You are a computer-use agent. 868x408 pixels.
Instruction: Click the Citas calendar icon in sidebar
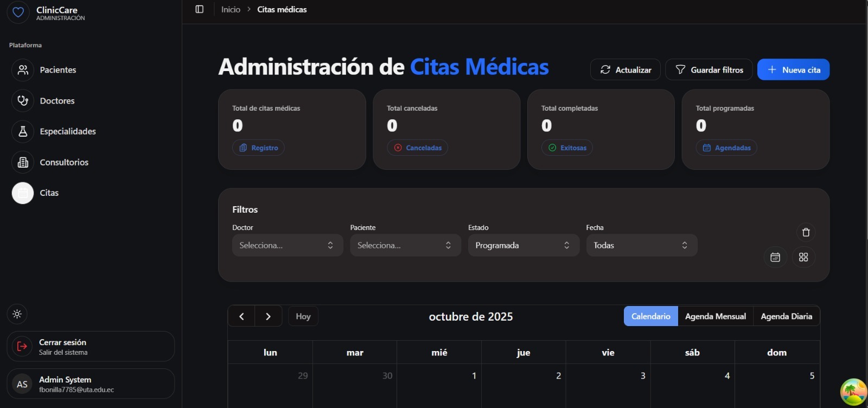point(23,193)
